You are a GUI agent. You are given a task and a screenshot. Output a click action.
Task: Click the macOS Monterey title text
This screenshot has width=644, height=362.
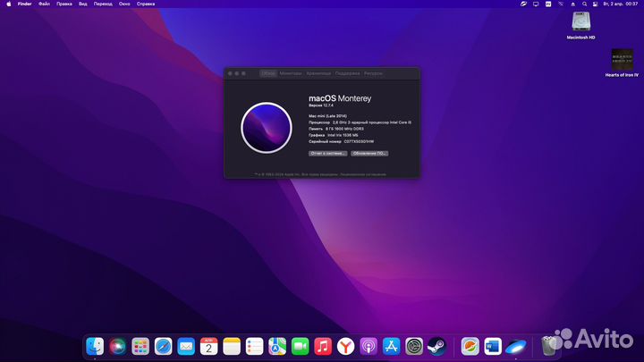pyautogui.click(x=340, y=98)
